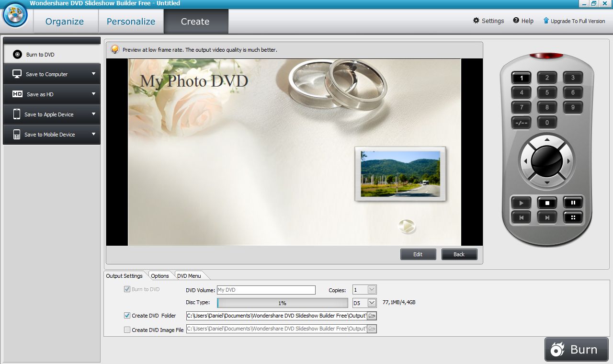Image resolution: width=613 pixels, height=364 pixels.
Task: Click My Photo DVD title text
Action: pyautogui.click(x=194, y=80)
